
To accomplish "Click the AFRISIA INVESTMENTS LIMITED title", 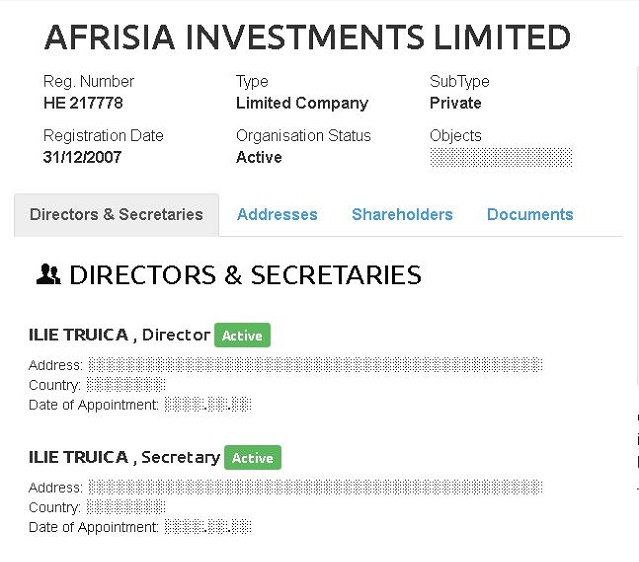I will pyautogui.click(x=307, y=38).
